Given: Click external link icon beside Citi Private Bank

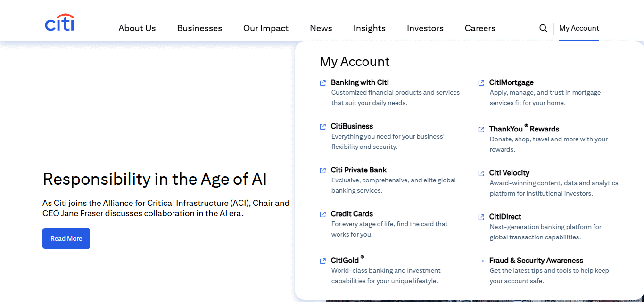Looking at the screenshot, I should (323, 171).
